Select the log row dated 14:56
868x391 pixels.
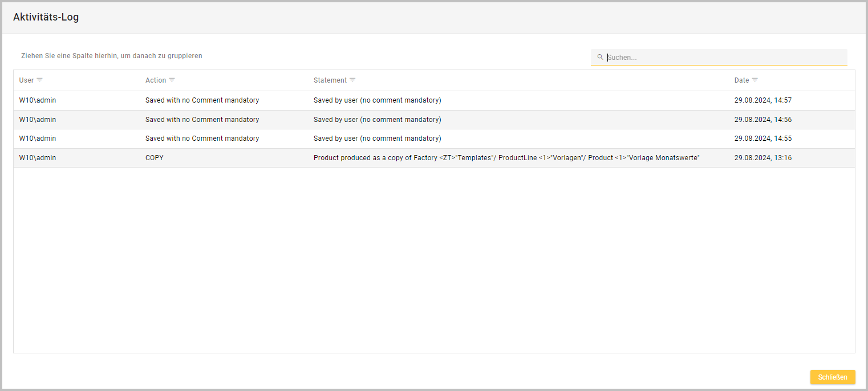tap(433, 120)
